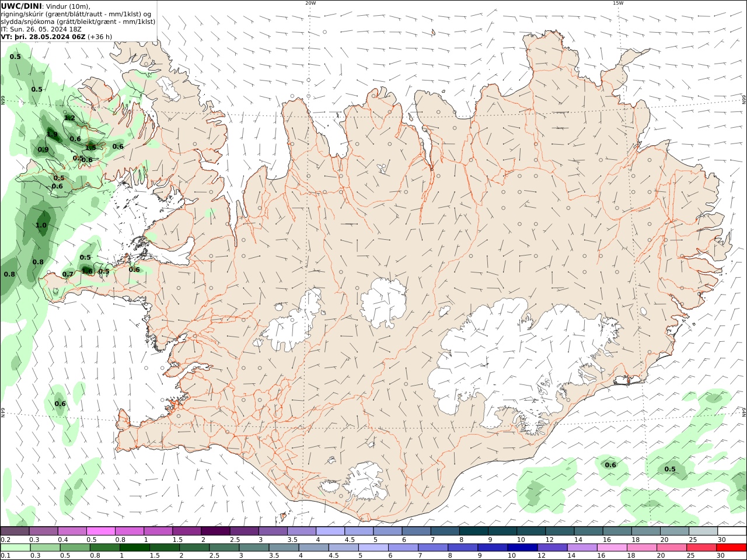The height and width of the screenshot is (560, 747).
Task: Click the 20W longitude label
Action: coord(310,3)
